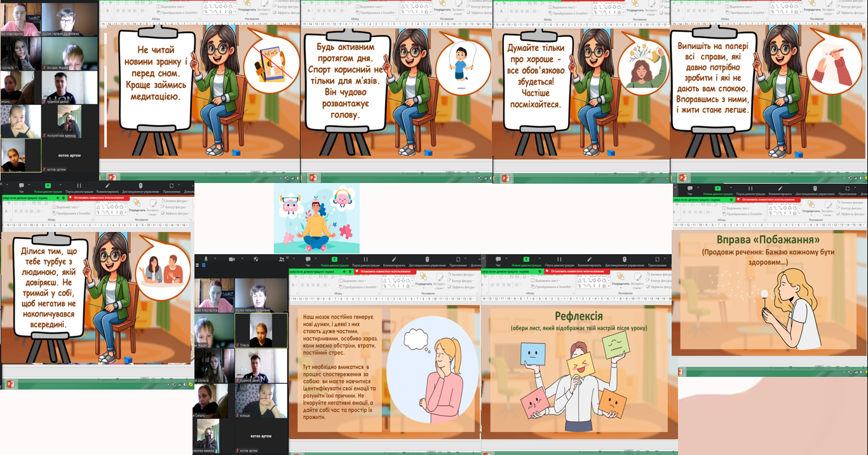
Task: Open "Упорядочить" menu above the "Ділися тим" slide
Action: (137, 207)
